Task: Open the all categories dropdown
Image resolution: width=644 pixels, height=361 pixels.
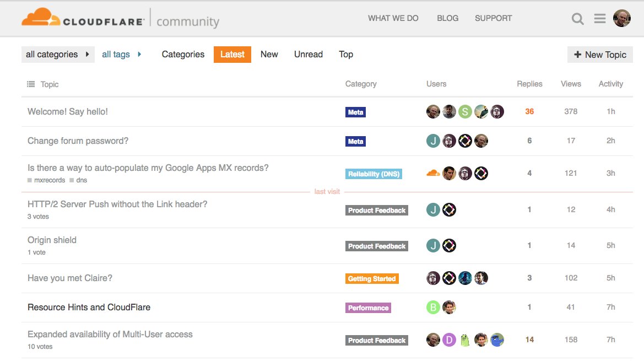Action: 58,54
